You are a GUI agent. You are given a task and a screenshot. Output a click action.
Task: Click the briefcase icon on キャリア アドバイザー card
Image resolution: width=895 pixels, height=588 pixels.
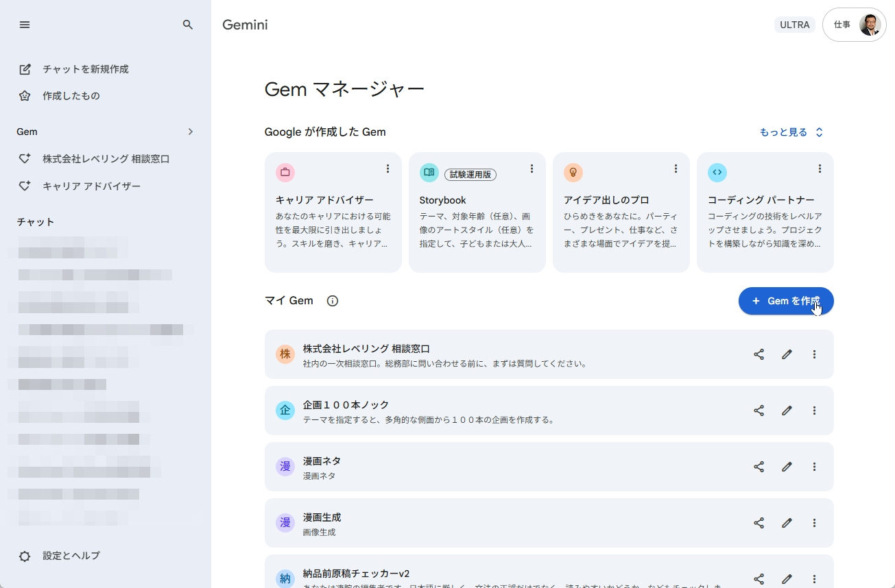[285, 172]
